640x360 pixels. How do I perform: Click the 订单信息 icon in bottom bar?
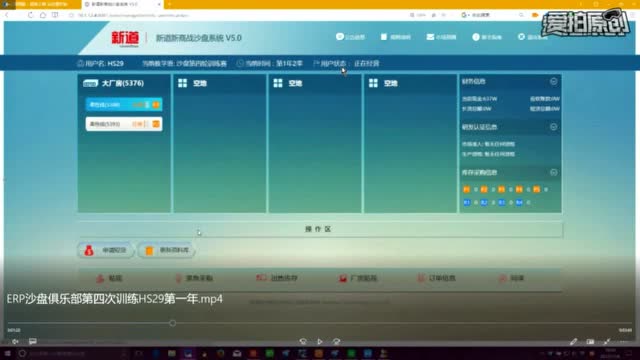click(x=421, y=278)
